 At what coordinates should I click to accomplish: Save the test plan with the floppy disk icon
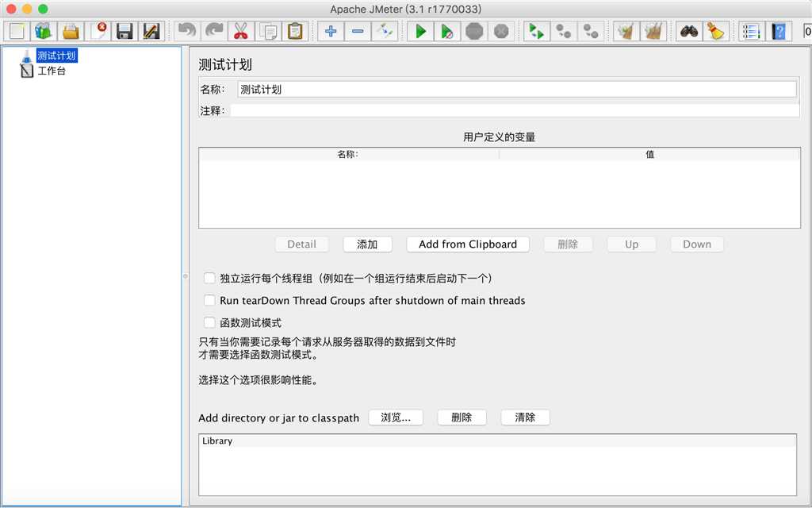pyautogui.click(x=124, y=31)
